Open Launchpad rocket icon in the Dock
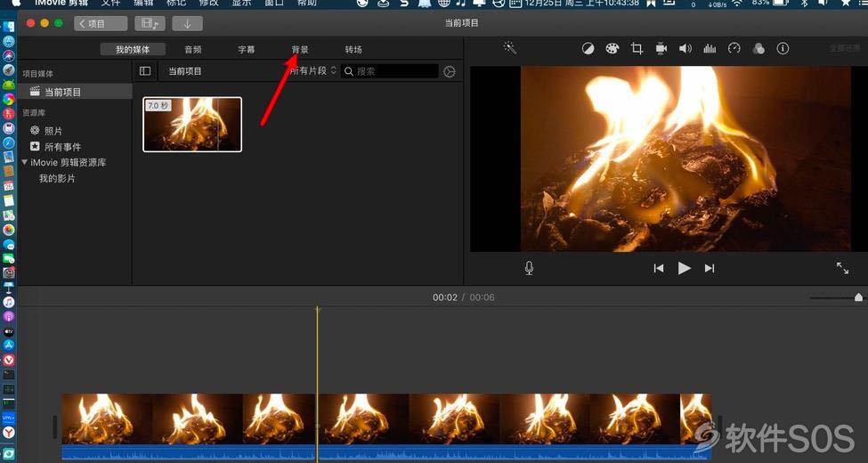The image size is (868, 463). click(x=9, y=69)
